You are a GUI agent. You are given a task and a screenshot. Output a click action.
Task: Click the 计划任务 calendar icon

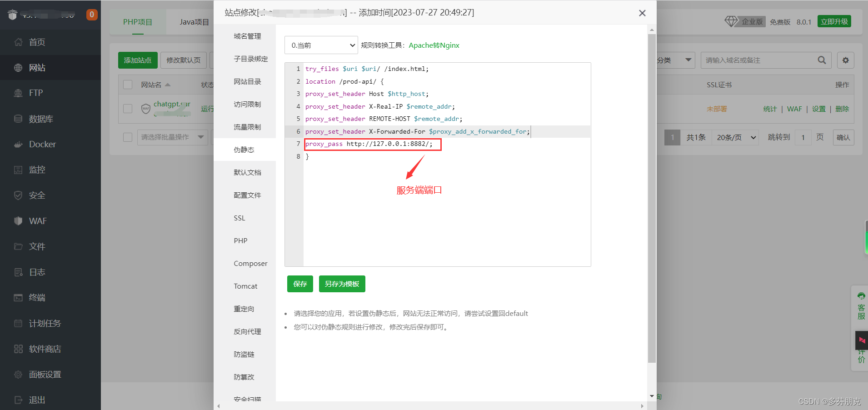pos(18,323)
